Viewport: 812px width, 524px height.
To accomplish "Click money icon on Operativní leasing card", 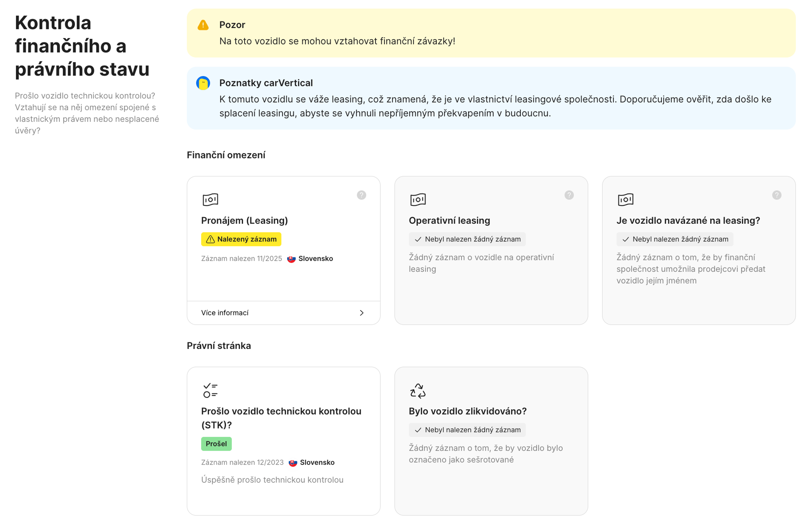I will [418, 199].
